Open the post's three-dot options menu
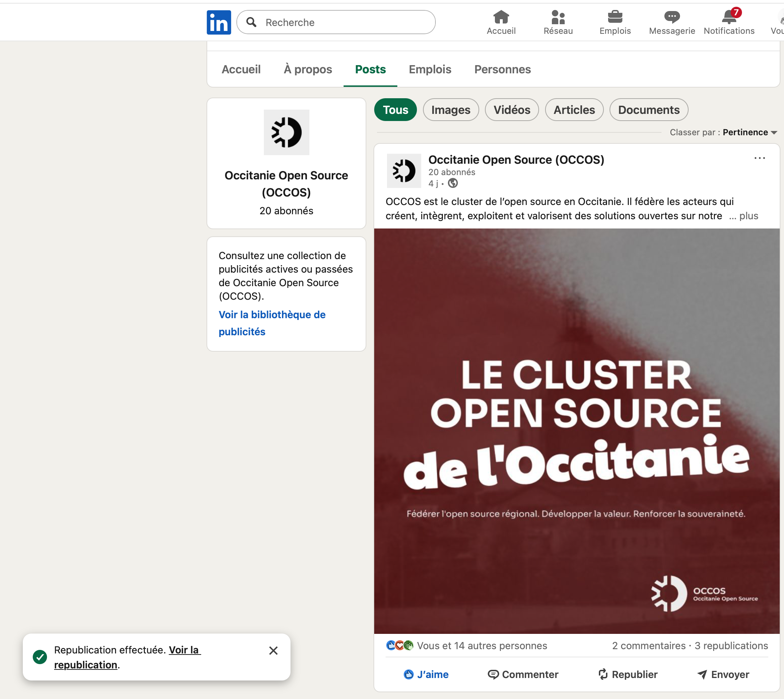784x699 pixels. click(759, 158)
